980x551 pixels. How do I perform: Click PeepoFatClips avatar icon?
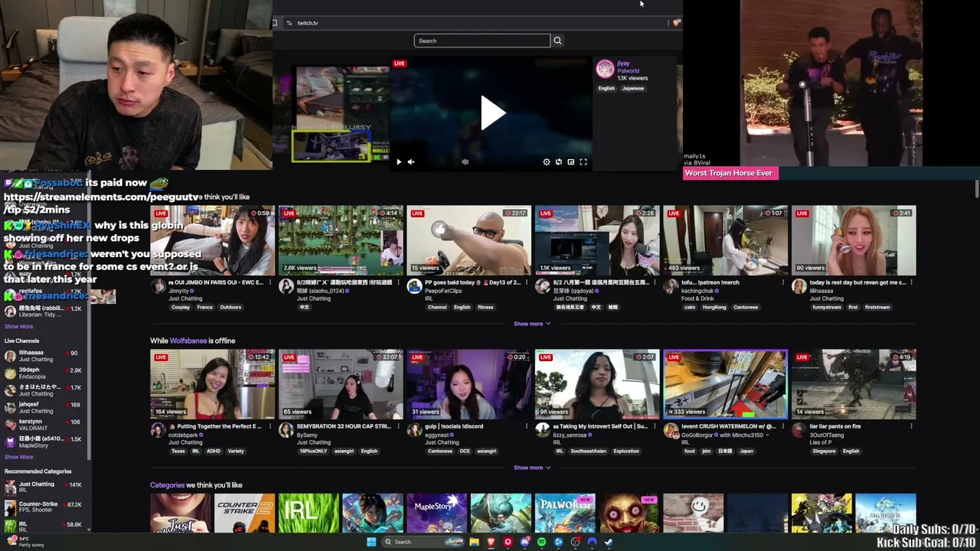point(414,286)
